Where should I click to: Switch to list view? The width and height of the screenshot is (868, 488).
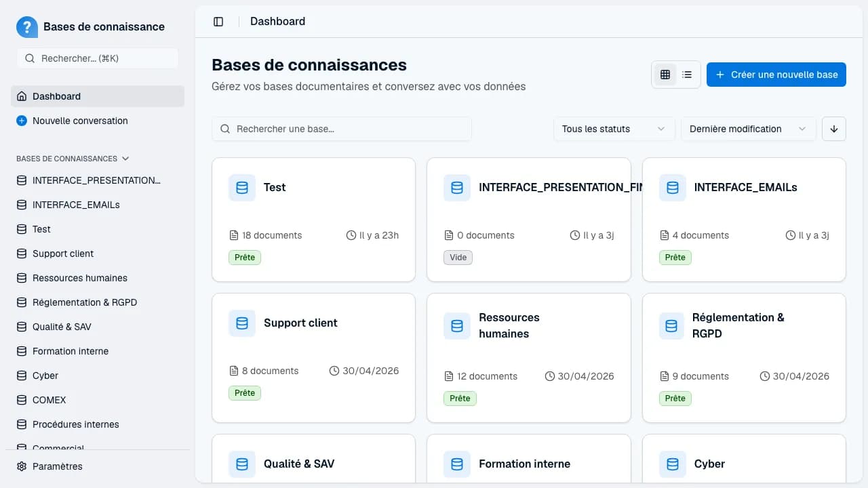[x=687, y=75]
